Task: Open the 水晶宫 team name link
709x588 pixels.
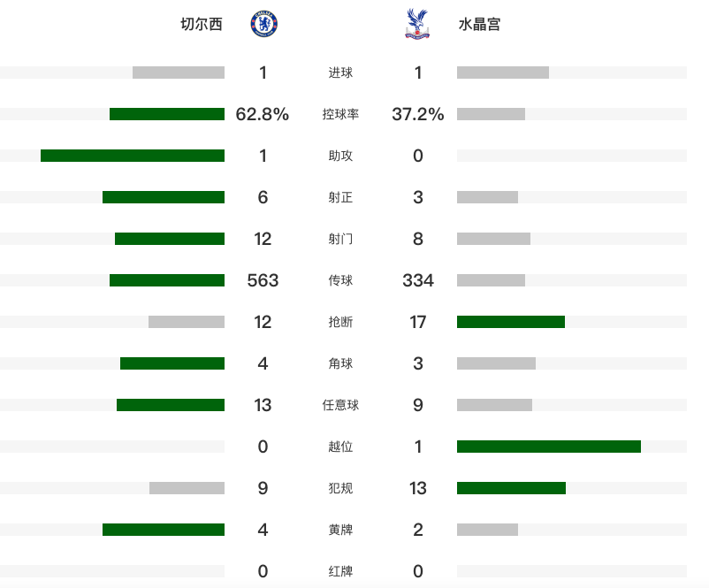Action: [x=479, y=24]
